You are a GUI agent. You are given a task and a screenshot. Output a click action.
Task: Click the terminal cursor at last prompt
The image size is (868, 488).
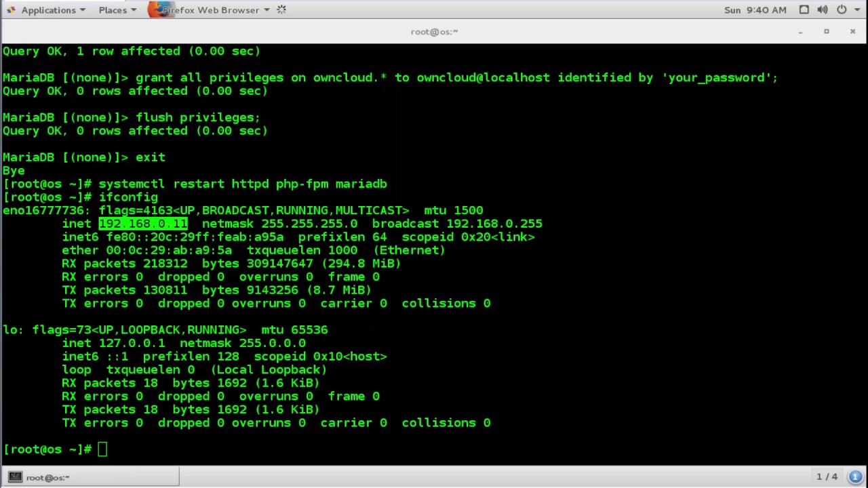coord(102,449)
